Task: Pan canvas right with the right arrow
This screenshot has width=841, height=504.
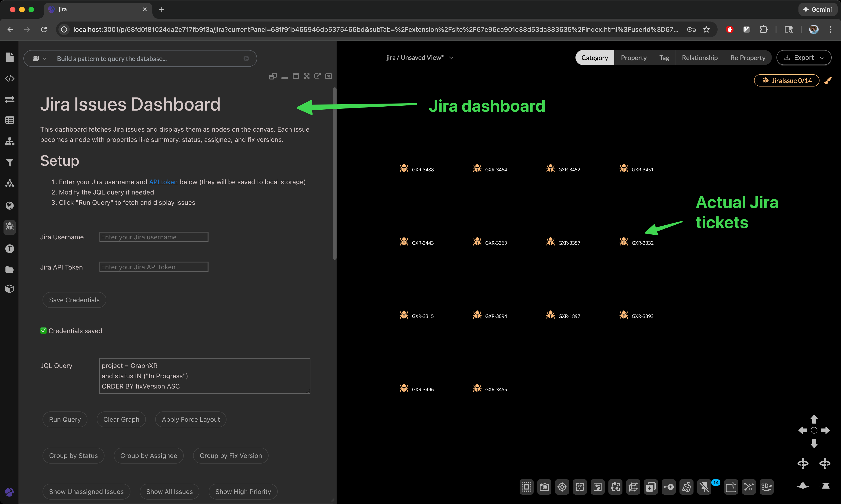Action: pyautogui.click(x=825, y=430)
